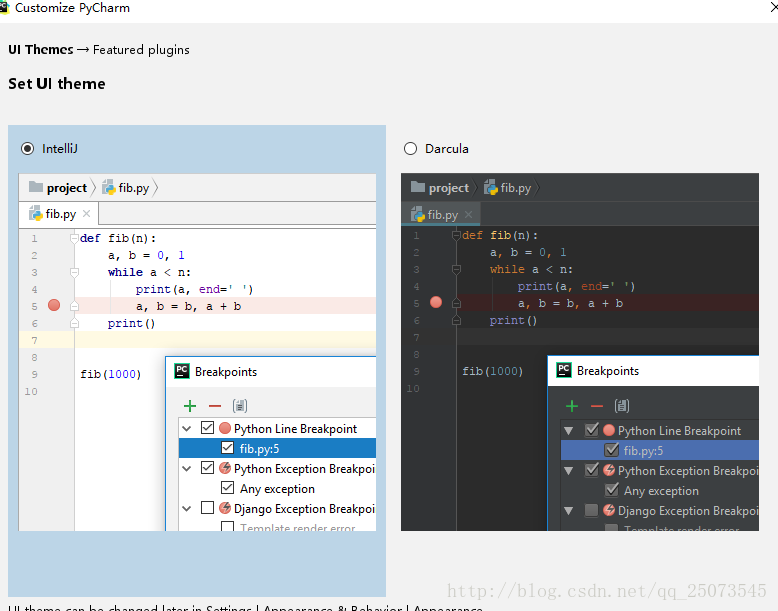Select fib.py:5 row in the Darcula Breakpoints list
This screenshot has width=778, height=611.
(660, 450)
